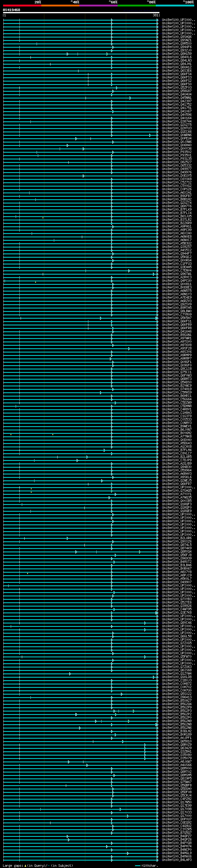Click the white query sequence bar
The height and width of the screenshot is (868, 197).
[x=81, y=12]
